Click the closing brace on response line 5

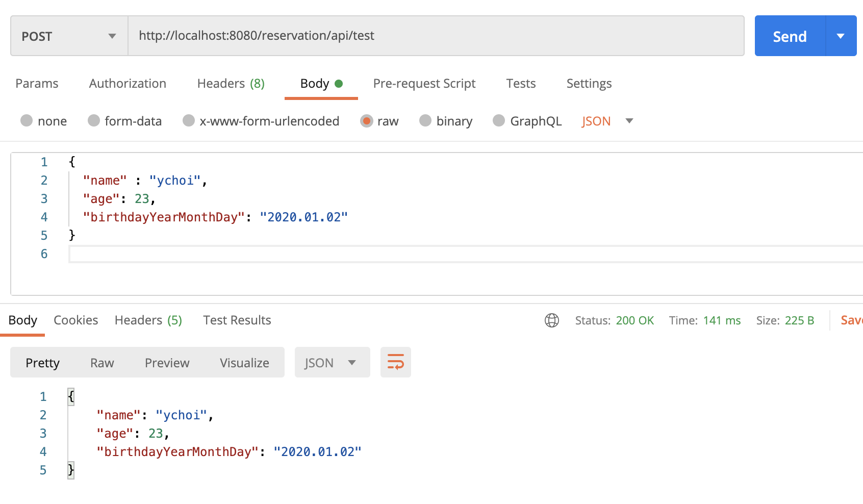click(71, 470)
